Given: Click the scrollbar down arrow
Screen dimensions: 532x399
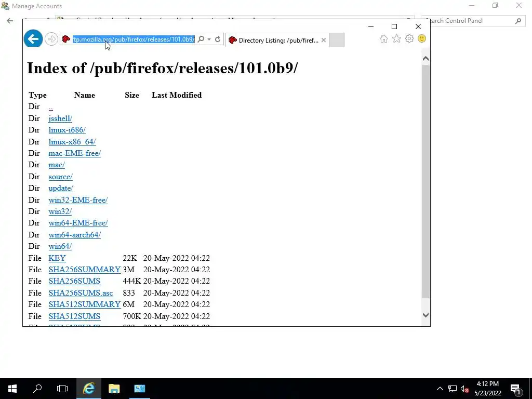Looking at the screenshot, I should click(x=425, y=315).
